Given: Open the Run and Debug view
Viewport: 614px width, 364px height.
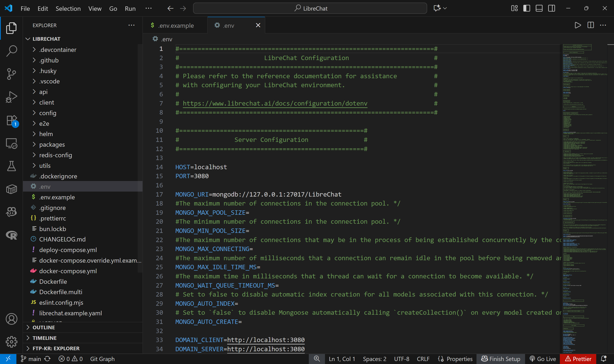Looking at the screenshot, I should click(x=11, y=97).
